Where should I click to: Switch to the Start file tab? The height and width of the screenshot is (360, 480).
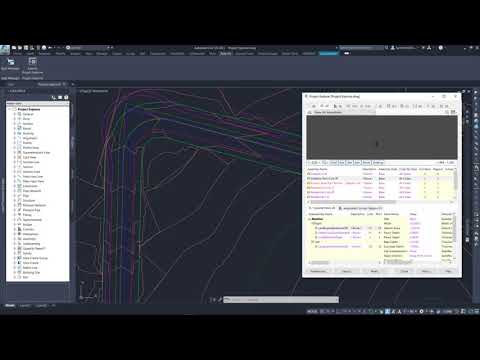tap(11, 84)
